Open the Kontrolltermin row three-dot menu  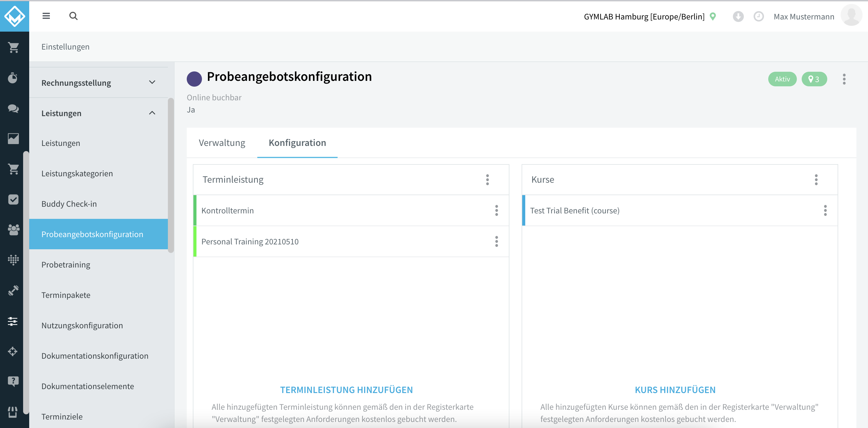point(496,210)
